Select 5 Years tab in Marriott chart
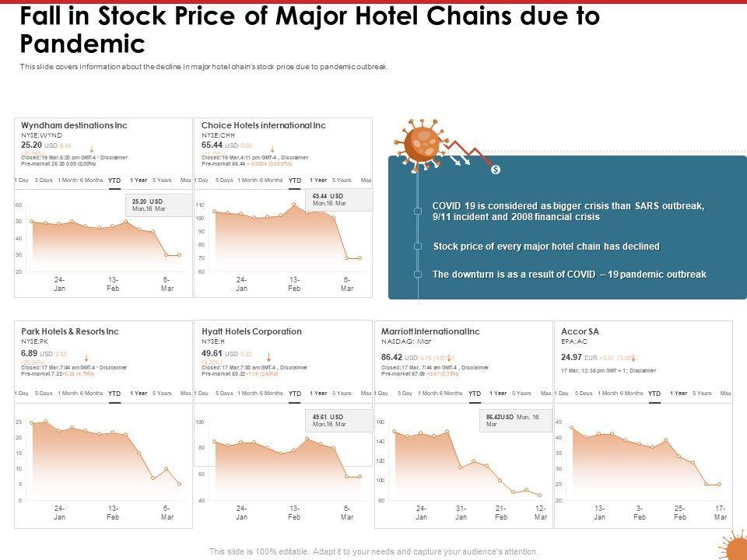Image resolution: width=747 pixels, height=560 pixels. (x=522, y=394)
